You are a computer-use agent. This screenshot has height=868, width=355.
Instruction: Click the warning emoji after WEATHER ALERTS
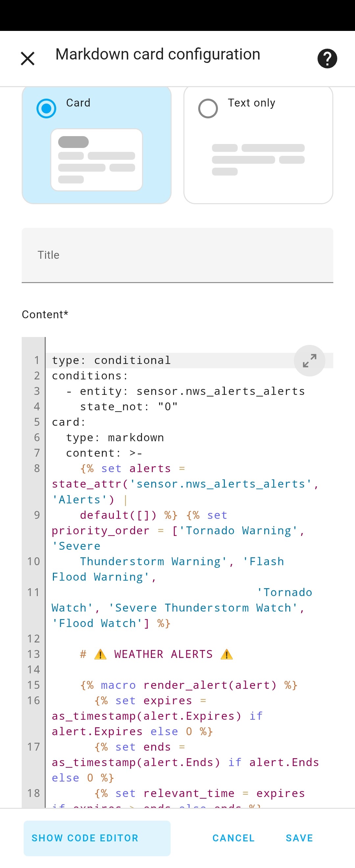(227, 654)
